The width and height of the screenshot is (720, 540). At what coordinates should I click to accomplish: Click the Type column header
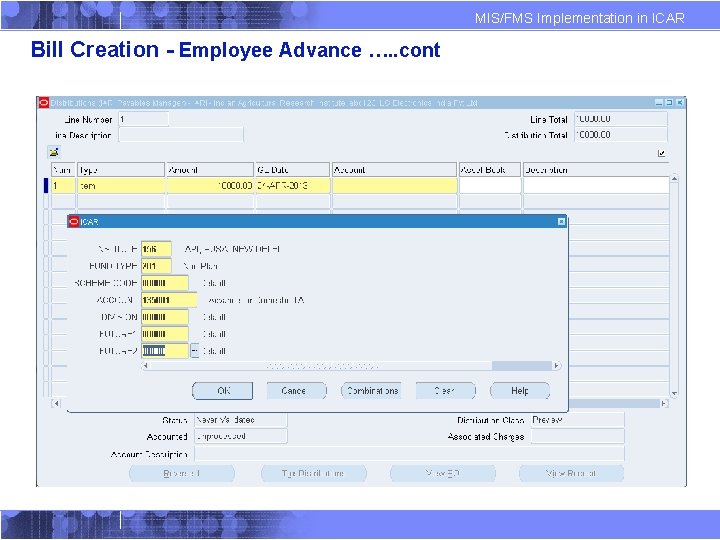121,170
